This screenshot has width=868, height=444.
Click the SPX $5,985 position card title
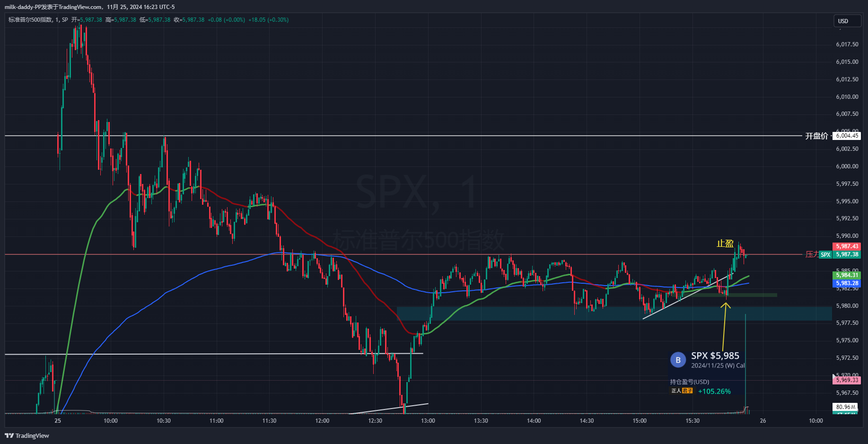pos(715,356)
